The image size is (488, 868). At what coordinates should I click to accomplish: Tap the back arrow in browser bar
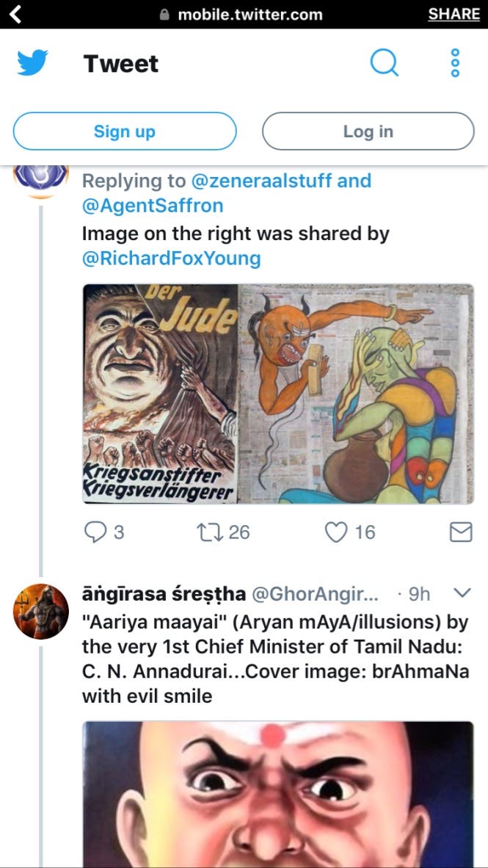click(x=15, y=15)
